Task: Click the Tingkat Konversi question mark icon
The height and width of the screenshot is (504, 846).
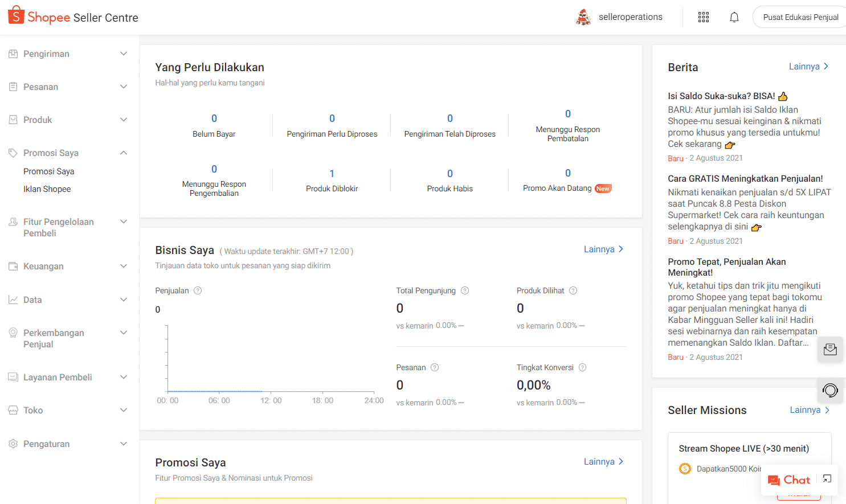Action: [582, 367]
